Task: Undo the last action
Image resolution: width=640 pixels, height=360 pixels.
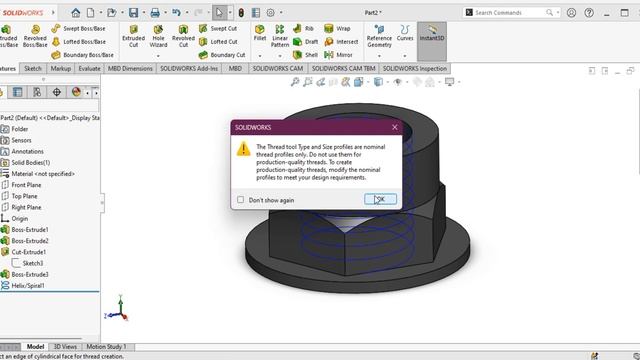Action: tap(176, 13)
